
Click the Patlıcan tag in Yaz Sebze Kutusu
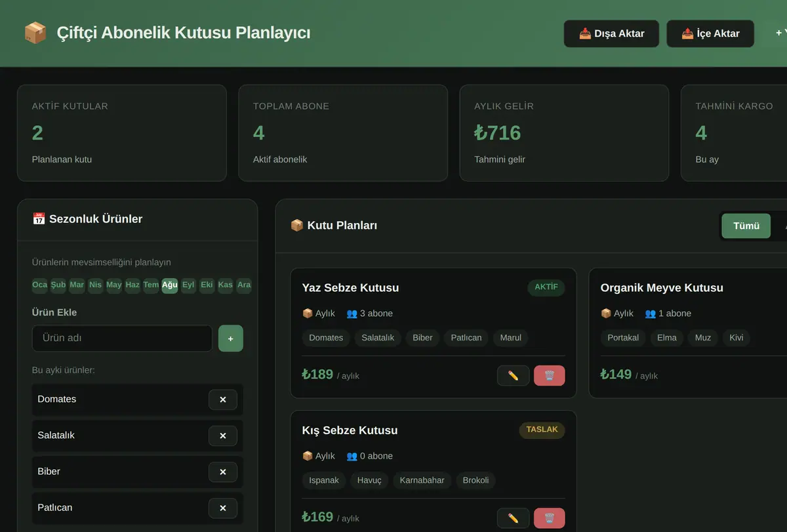point(466,338)
